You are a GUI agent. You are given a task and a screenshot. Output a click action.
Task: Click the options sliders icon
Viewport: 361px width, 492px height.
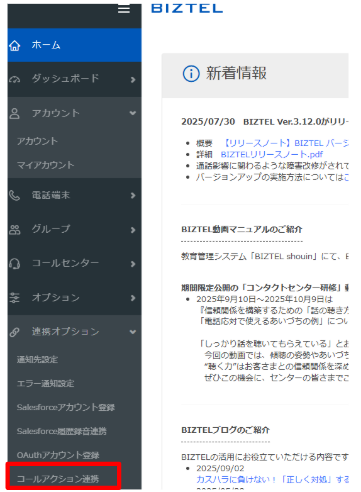click(15, 298)
